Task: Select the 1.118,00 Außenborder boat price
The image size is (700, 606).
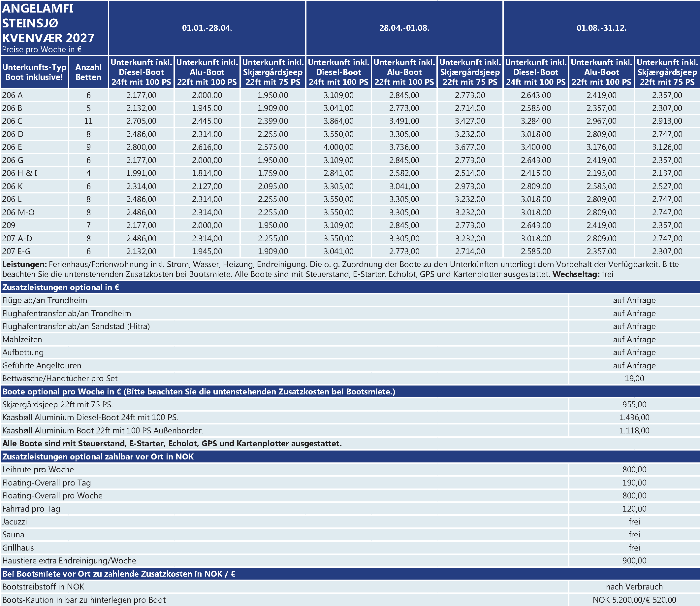Action: [x=634, y=430]
